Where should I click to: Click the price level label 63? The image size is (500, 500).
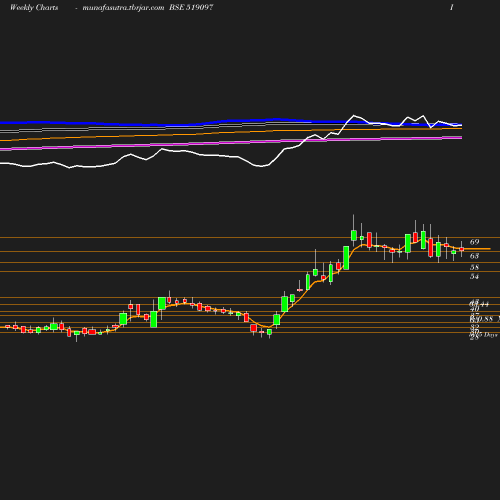tap(475, 256)
